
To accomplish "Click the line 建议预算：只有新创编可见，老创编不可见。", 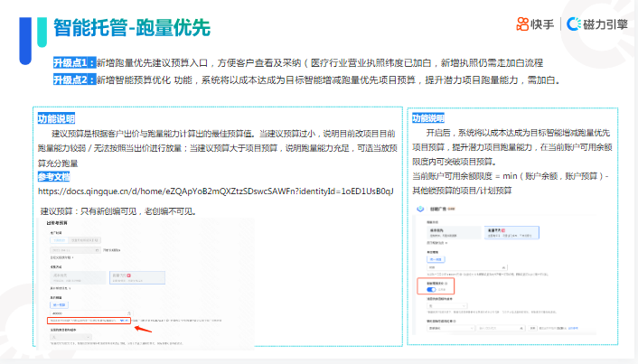I will (118, 211).
